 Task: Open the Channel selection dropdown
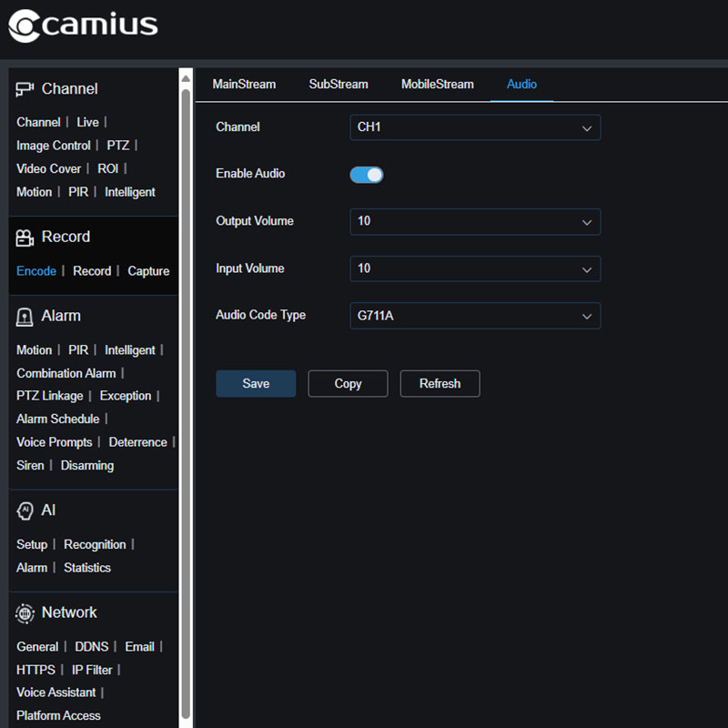coord(475,127)
